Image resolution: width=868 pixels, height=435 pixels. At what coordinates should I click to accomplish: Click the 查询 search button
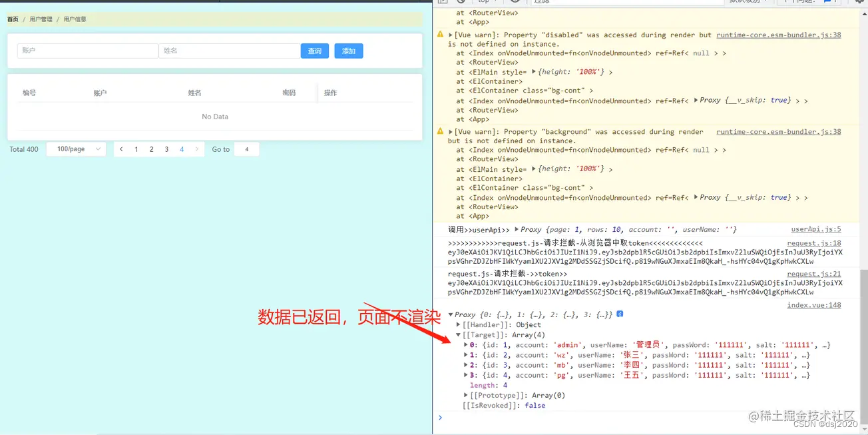315,51
